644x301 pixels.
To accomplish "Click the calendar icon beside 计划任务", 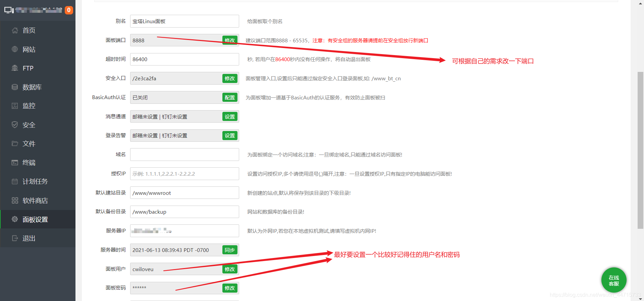I will (15, 181).
